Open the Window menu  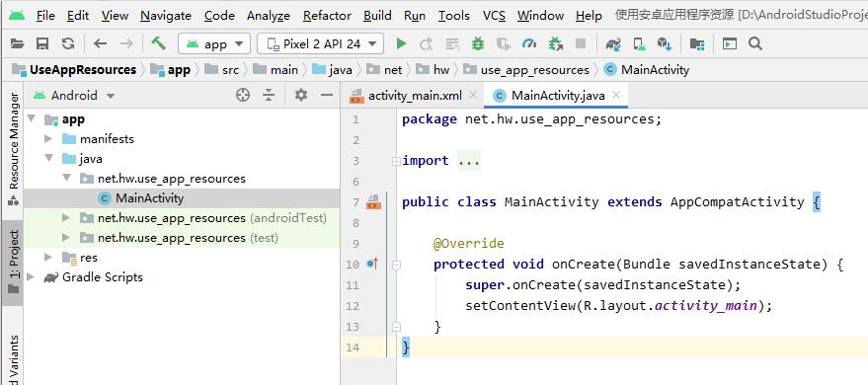pos(540,16)
